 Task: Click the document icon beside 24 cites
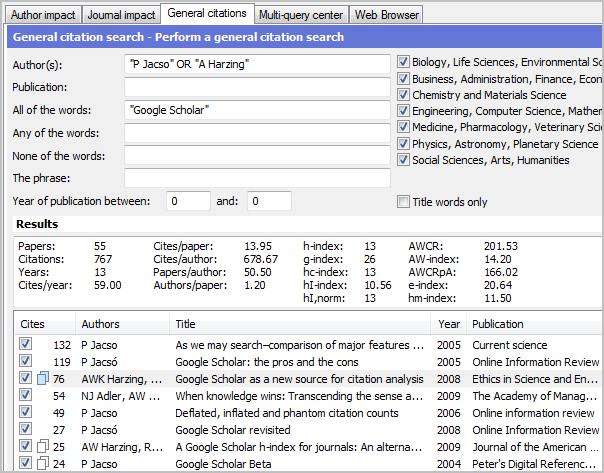tap(43, 463)
